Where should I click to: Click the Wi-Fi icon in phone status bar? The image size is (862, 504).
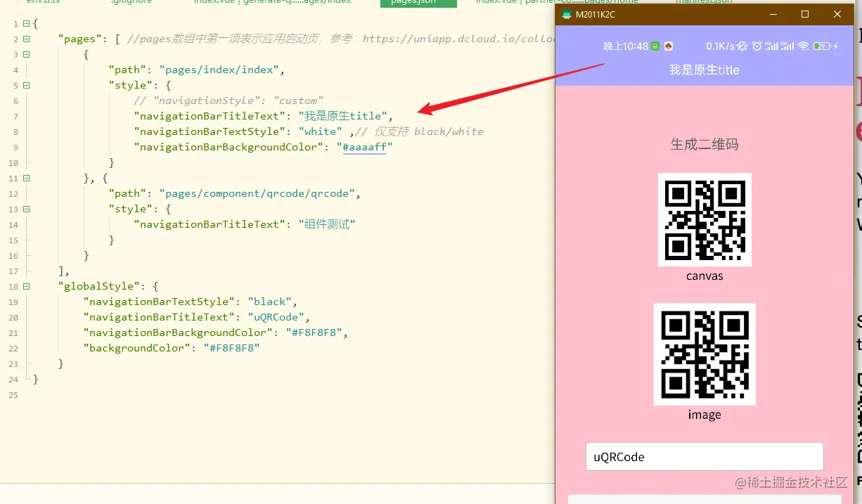pyautogui.click(x=803, y=46)
